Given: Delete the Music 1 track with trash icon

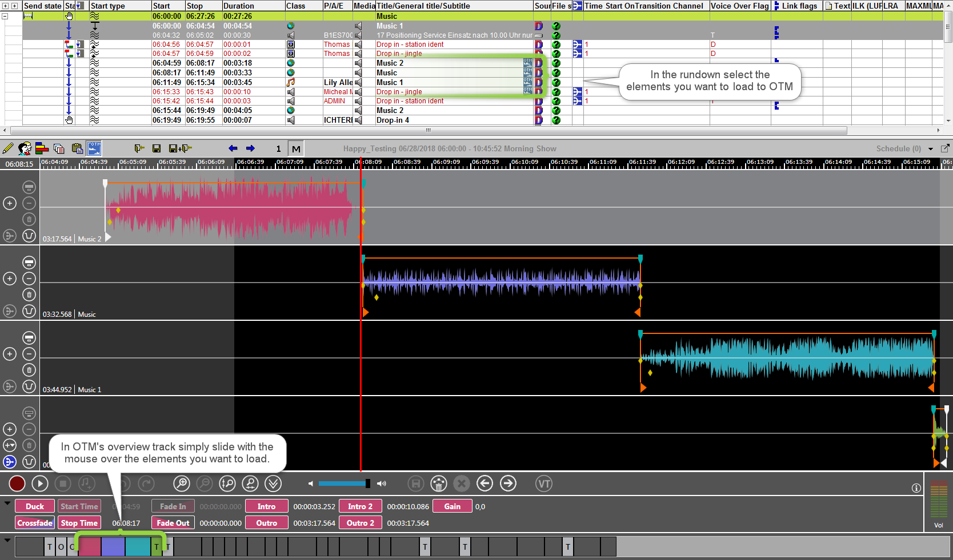Looking at the screenshot, I should point(29,370).
